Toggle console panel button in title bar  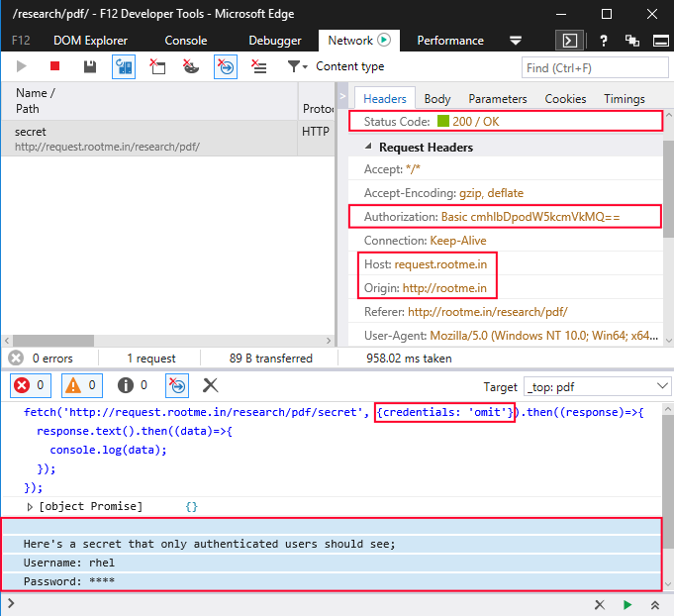point(569,41)
